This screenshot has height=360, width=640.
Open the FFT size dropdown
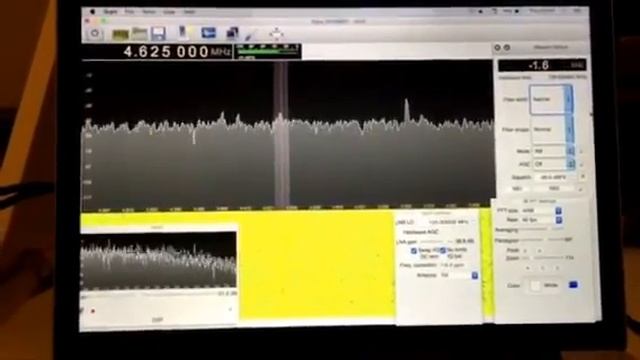tap(541, 211)
